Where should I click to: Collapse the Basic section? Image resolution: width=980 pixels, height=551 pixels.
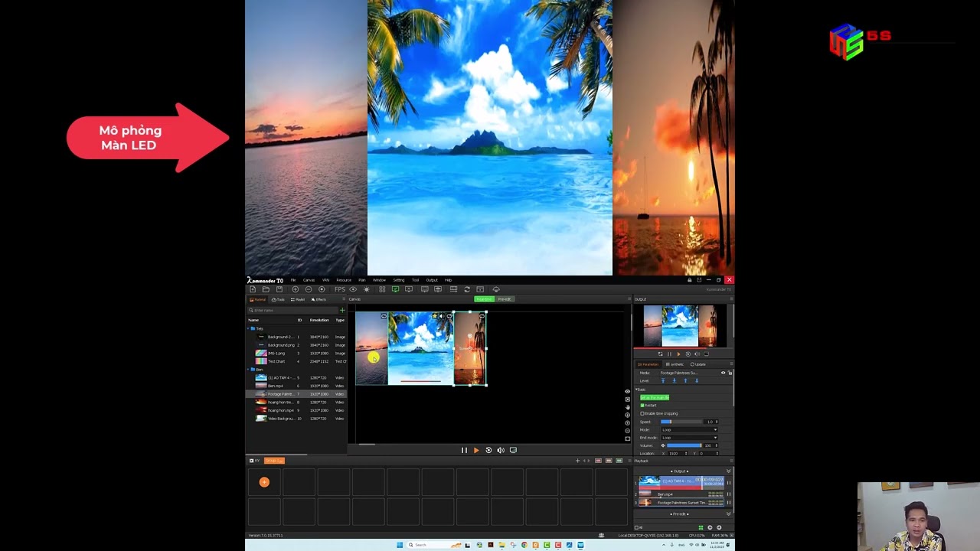pos(636,390)
